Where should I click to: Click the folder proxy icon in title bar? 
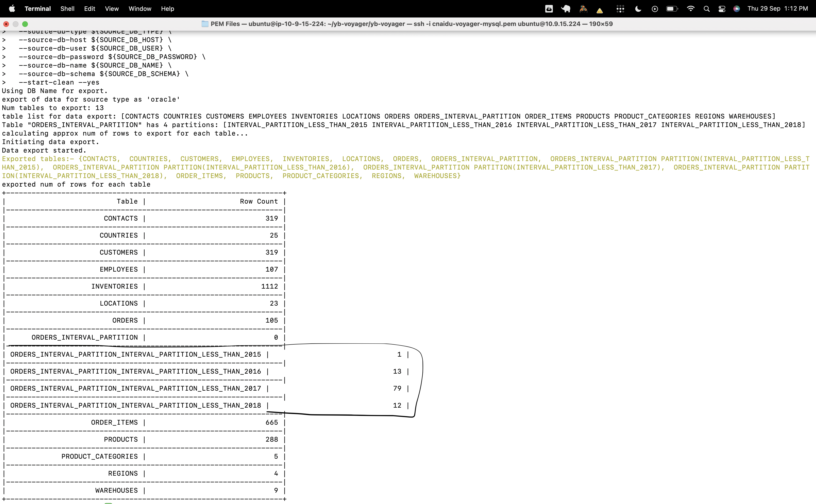point(205,24)
